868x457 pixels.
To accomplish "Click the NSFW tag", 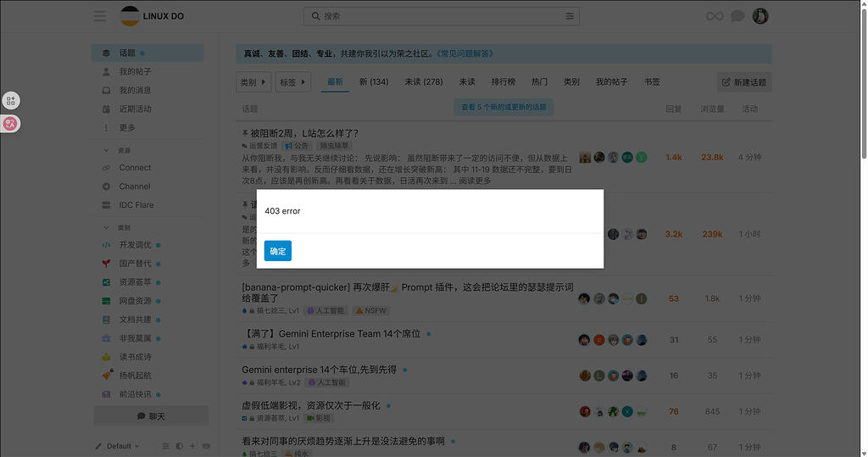I will pos(371,311).
